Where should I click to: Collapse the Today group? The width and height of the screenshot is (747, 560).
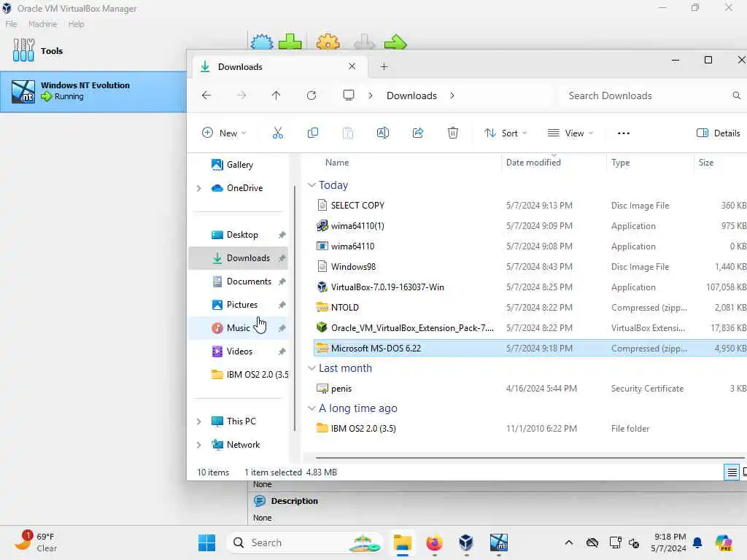(311, 184)
